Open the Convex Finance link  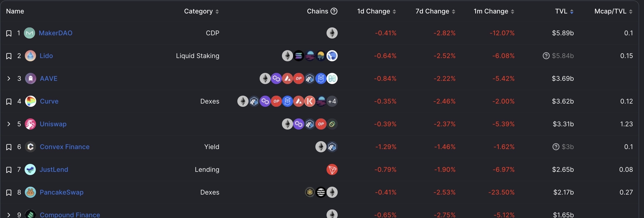(x=65, y=147)
